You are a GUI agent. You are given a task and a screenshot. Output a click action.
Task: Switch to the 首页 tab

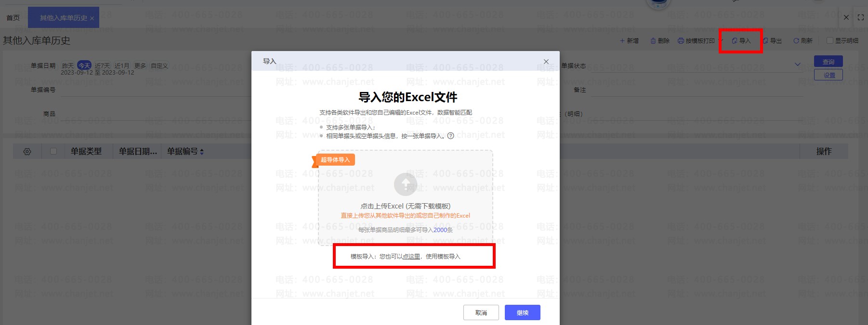click(13, 18)
